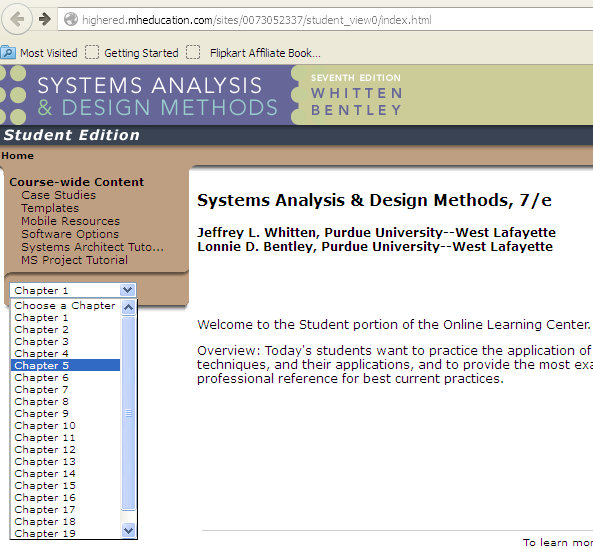Open the Templates link
Viewport: 593px width, 549px height.
[50, 208]
